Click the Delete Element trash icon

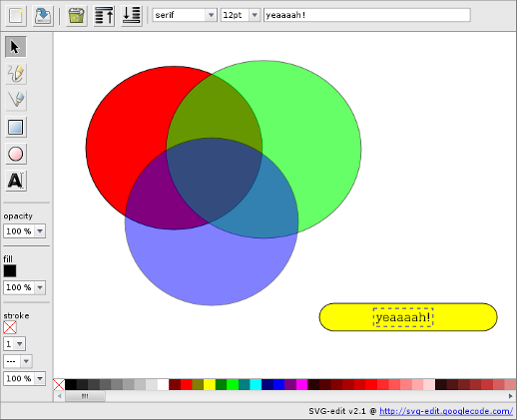pos(77,15)
